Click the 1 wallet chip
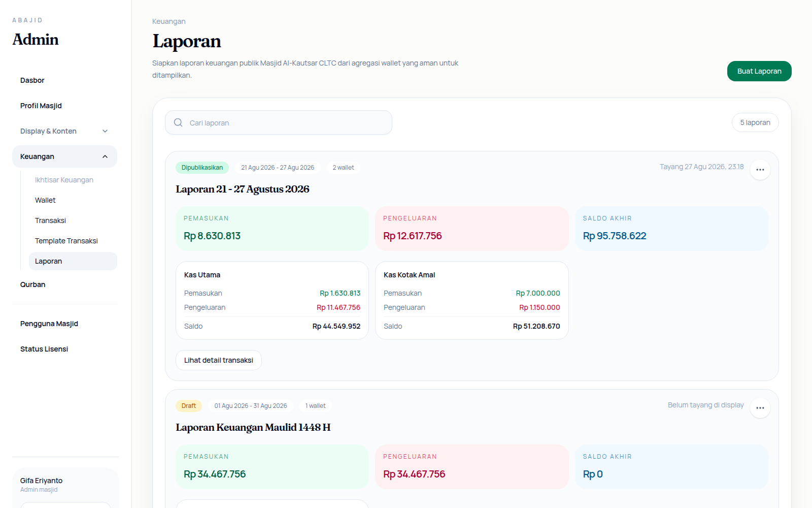The width and height of the screenshot is (812, 508). (x=316, y=406)
